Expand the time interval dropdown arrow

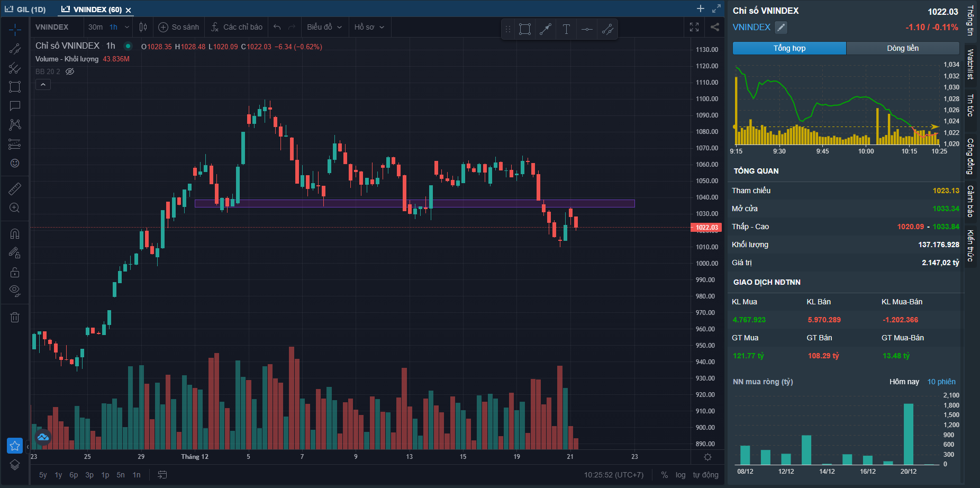127,27
